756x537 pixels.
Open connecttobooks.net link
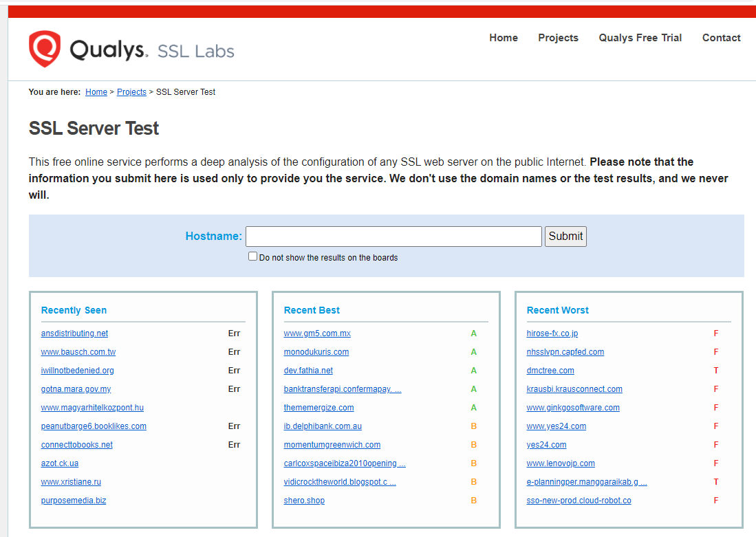(76, 444)
